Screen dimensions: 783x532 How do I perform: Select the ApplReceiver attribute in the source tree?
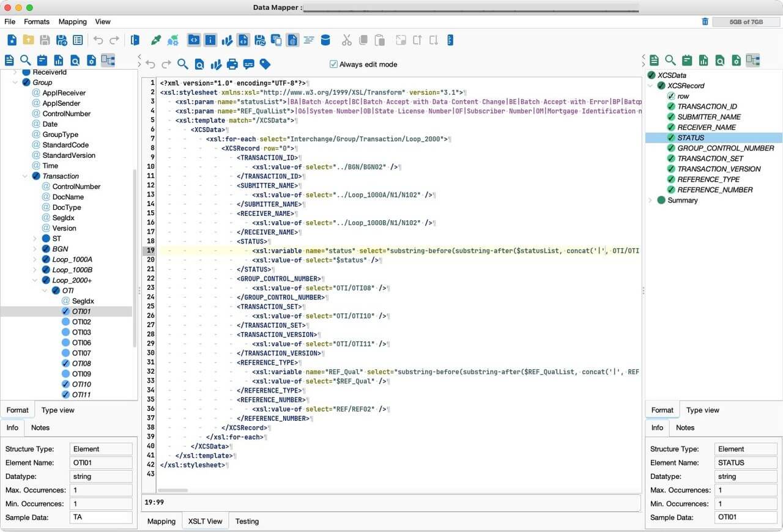point(64,93)
